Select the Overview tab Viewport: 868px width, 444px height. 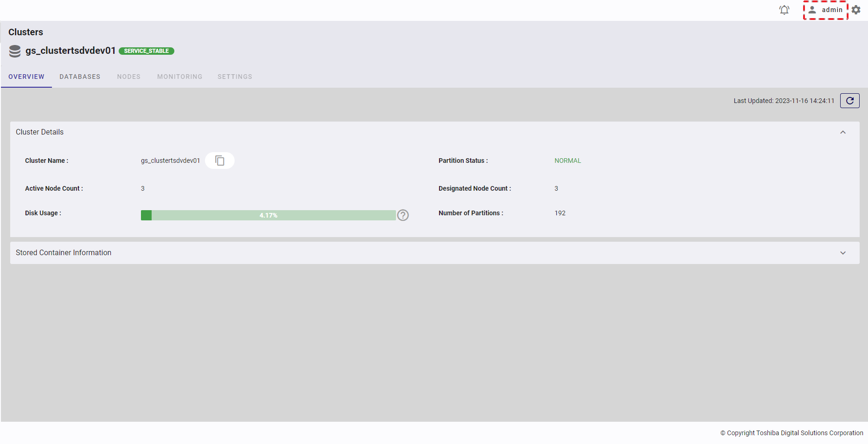(26, 77)
